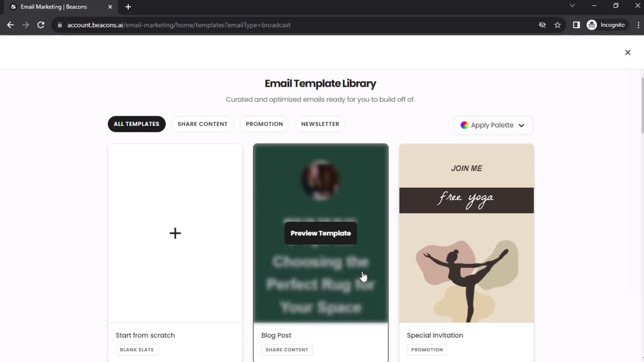Click the forward navigation arrow icon

tap(25, 25)
